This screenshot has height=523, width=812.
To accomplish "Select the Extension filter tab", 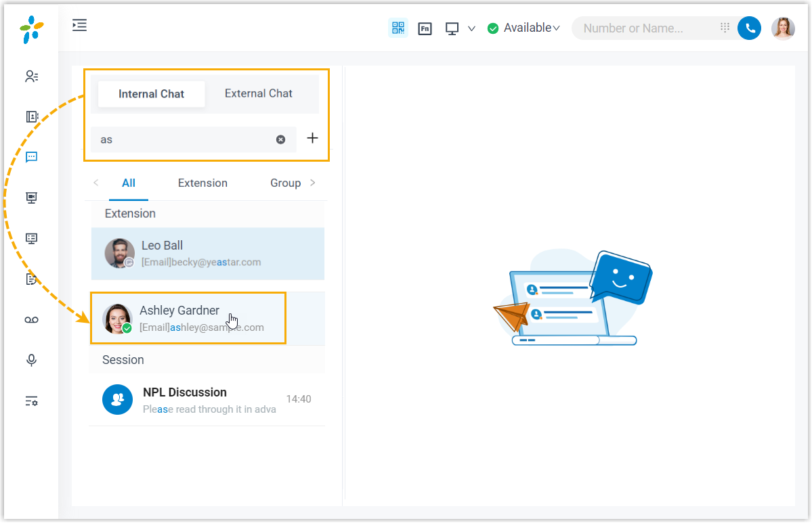I will pyautogui.click(x=202, y=183).
